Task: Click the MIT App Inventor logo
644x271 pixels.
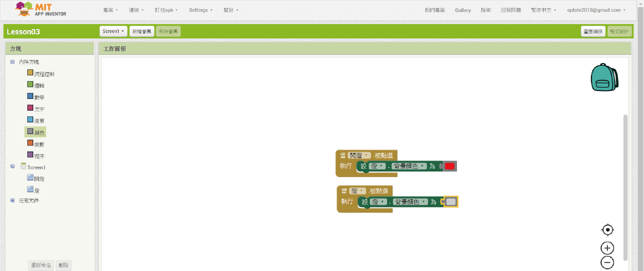Action: [41, 9]
